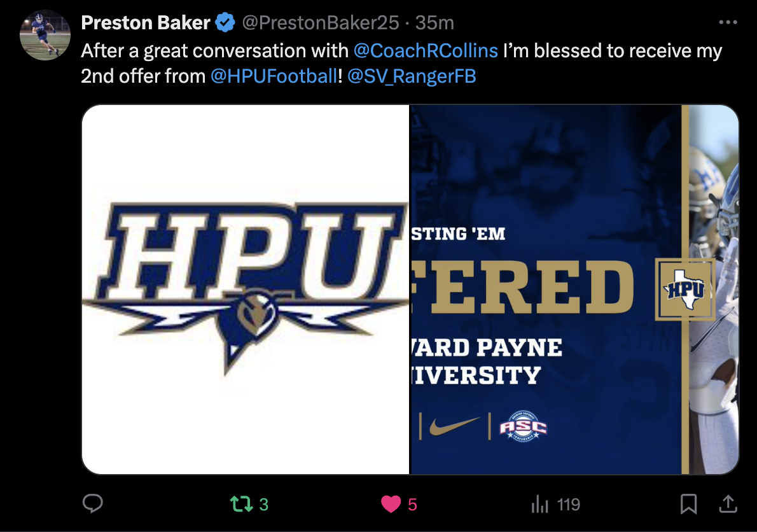
Task: Unlike the tweet via pink heart icon
Action: (x=391, y=504)
